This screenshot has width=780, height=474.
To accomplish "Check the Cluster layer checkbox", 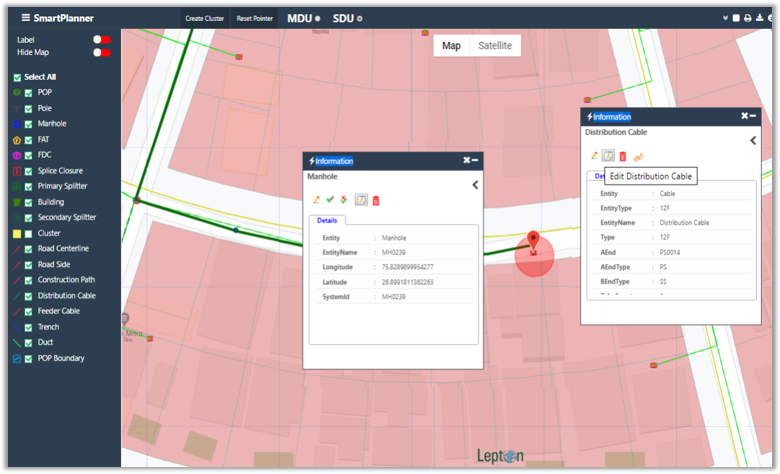I will [28, 234].
